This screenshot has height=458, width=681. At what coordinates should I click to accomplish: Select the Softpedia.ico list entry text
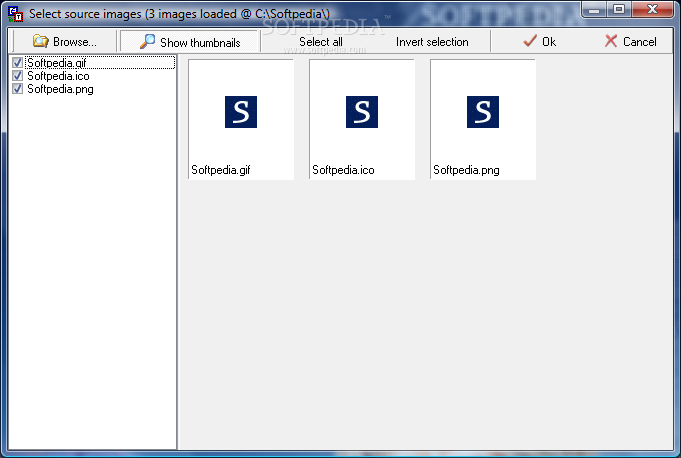pos(58,76)
